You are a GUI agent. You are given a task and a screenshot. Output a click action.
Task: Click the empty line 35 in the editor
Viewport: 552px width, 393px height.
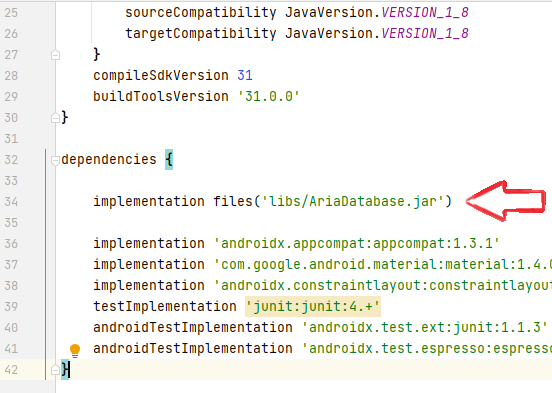point(303,223)
